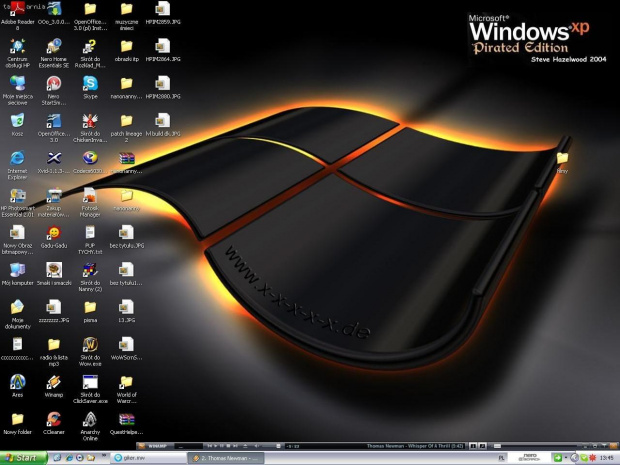Screen dimensions: 620x465
Task: Click the pisma folder icon
Action: [x=90, y=311]
